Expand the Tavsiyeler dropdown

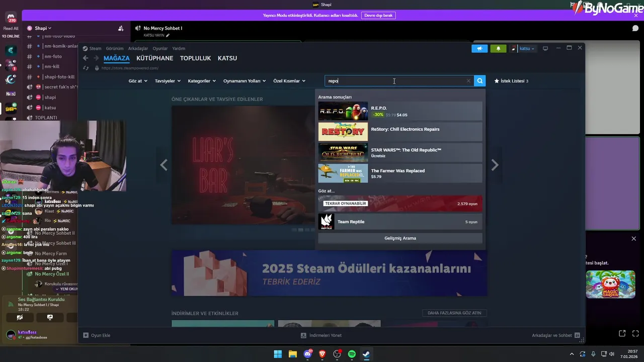tap(168, 80)
